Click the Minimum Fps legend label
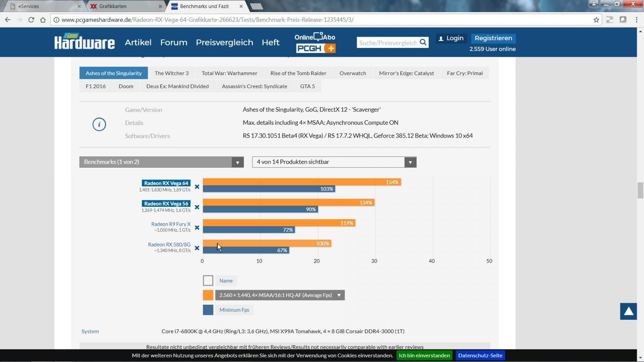Screen dimensions: 644x362 click(x=234, y=310)
